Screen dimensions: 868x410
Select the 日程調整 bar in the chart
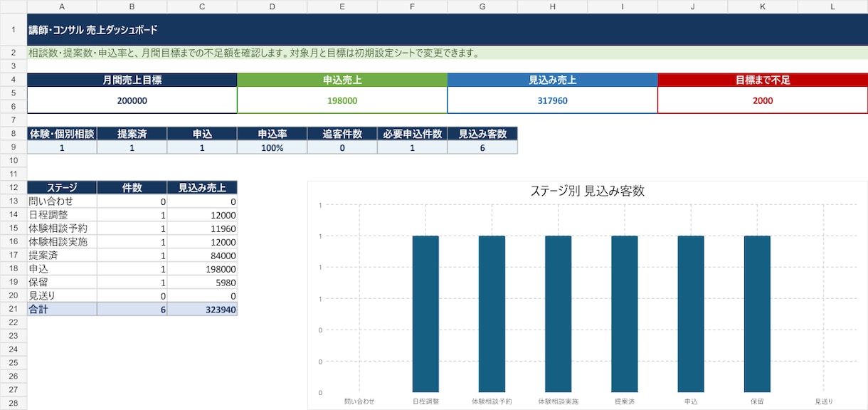pos(425,314)
